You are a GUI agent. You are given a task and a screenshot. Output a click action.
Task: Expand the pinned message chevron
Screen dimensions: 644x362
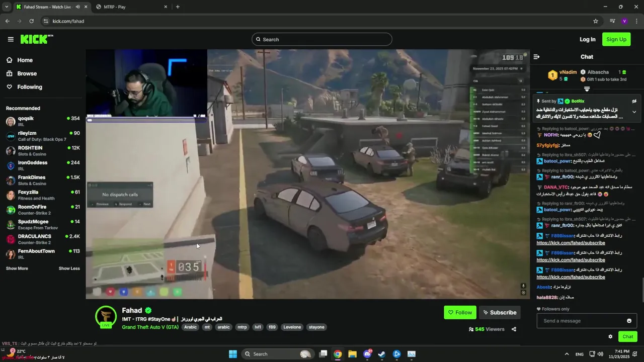(634, 112)
